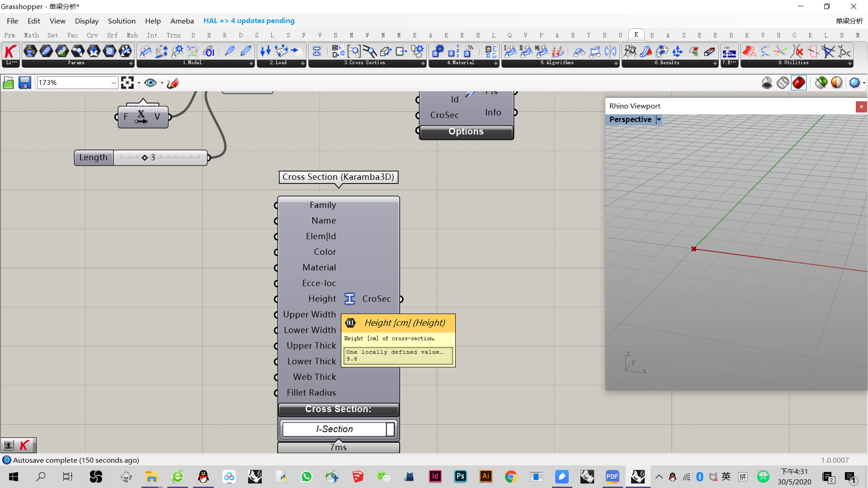The height and width of the screenshot is (488, 868).
Task: Click HAL 4 updates pending link
Action: (249, 21)
